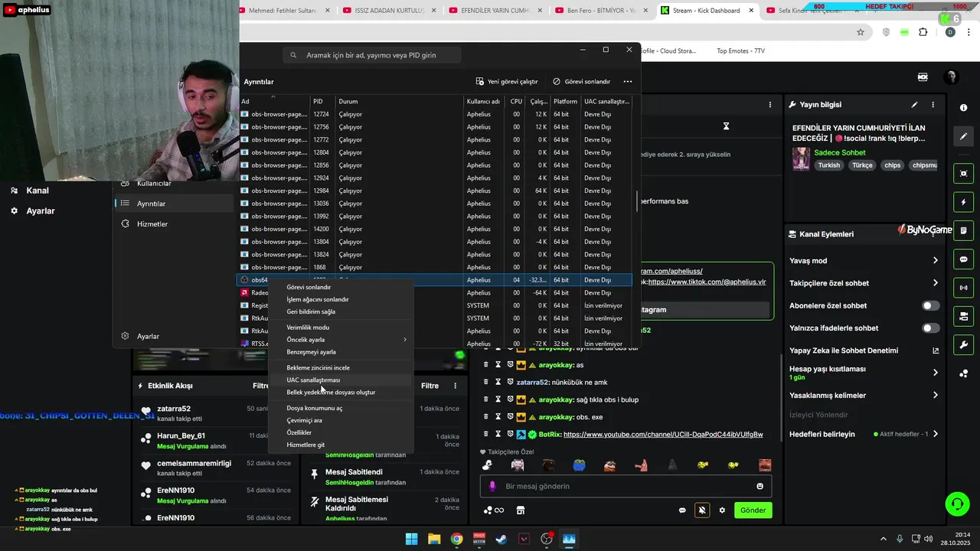
Task: Open Yayın bilgisi three-dot options
Action: (933, 105)
